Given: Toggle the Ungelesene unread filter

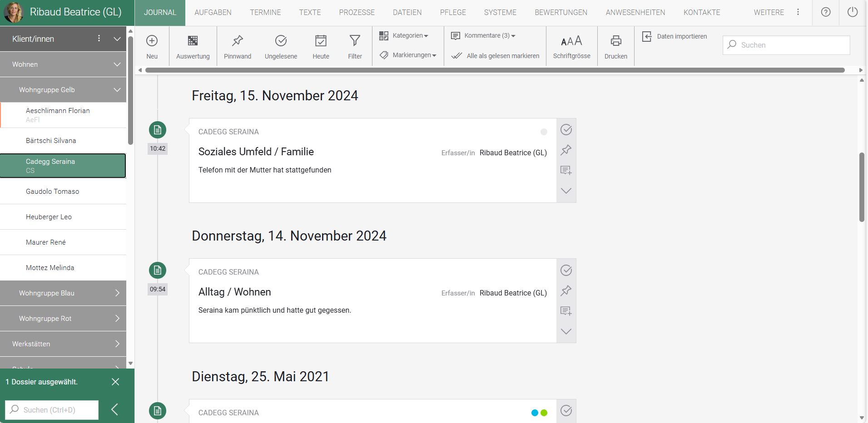Looking at the screenshot, I should [281, 41].
